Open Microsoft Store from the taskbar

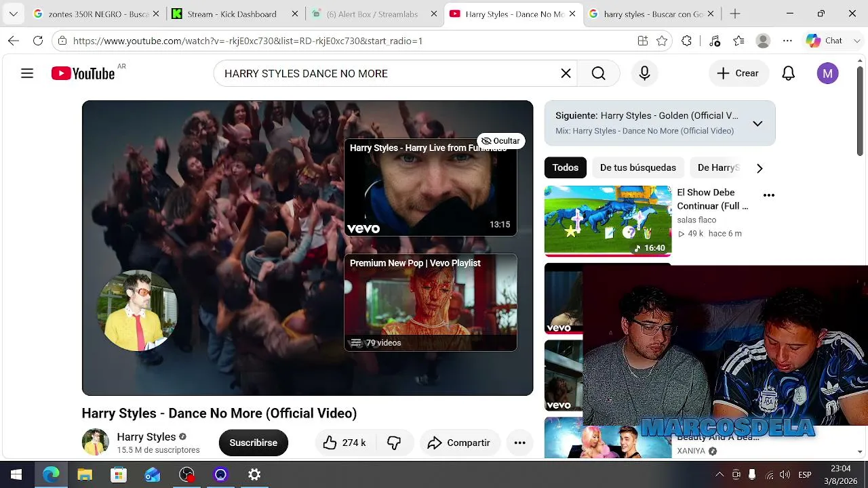(x=119, y=474)
